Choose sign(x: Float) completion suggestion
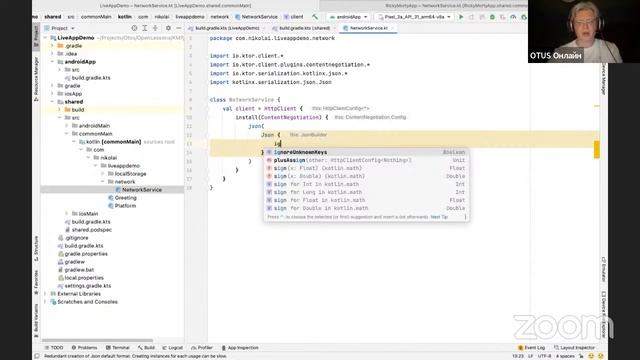Viewport: 640px width, 360px height. [x=366, y=168]
